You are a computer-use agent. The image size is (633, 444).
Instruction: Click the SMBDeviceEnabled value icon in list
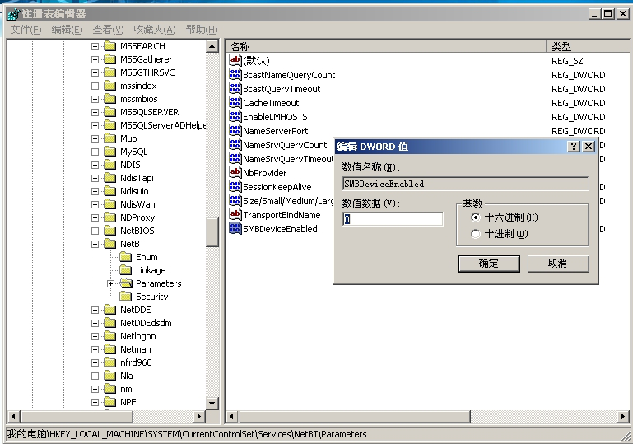[x=235, y=228]
